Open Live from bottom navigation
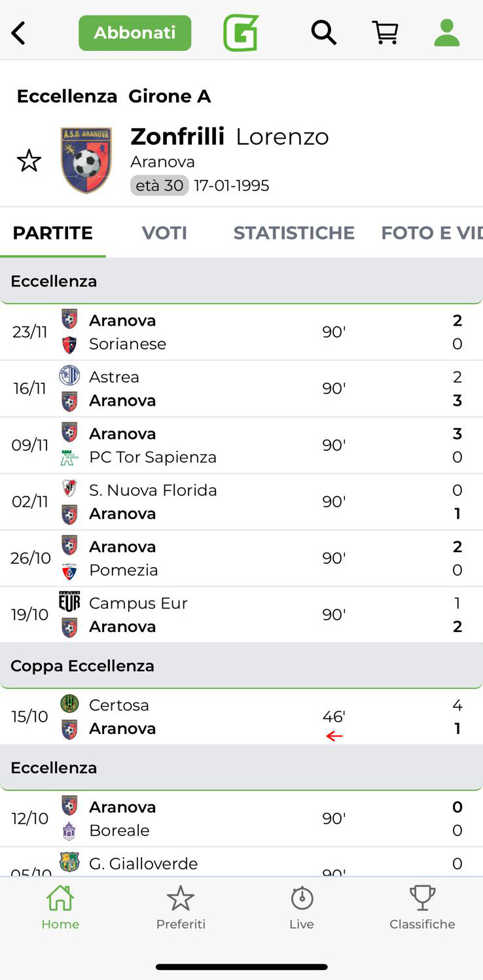 302,907
